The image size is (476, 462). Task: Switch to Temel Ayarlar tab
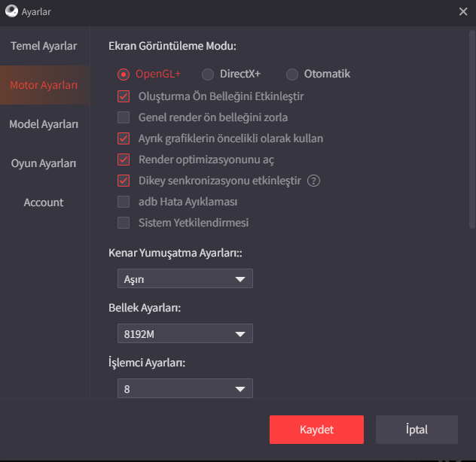click(x=44, y=46)
